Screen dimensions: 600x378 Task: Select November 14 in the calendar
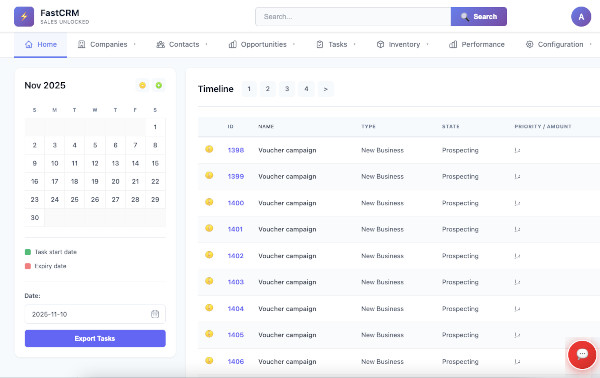[135, 163]
